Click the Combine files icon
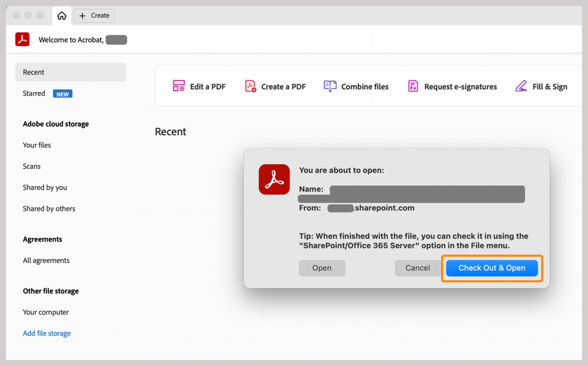Image resolution: width=588 pixels, height=366 pixels. click(330, 86)
